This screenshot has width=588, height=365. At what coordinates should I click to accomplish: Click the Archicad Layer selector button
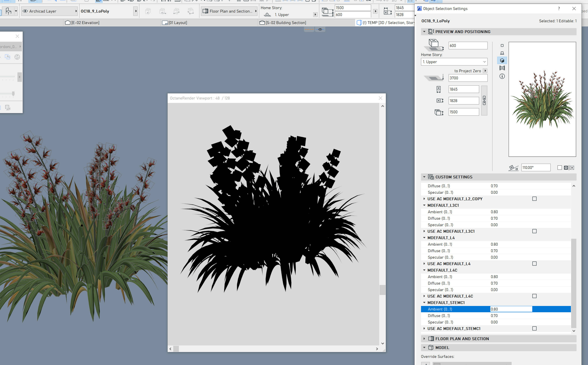[49, 11]
